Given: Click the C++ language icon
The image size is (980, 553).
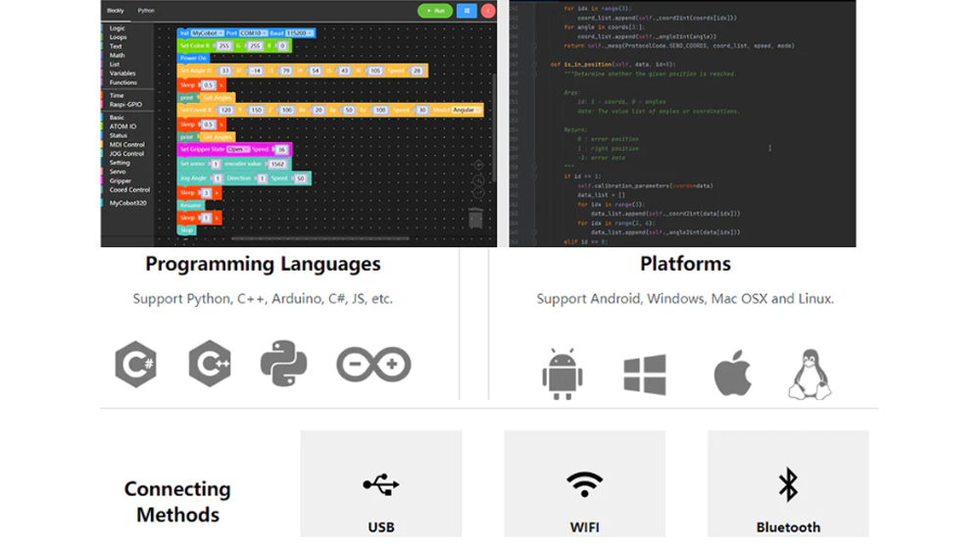Looking at the screenshot, I should click(x=210, y=364).
